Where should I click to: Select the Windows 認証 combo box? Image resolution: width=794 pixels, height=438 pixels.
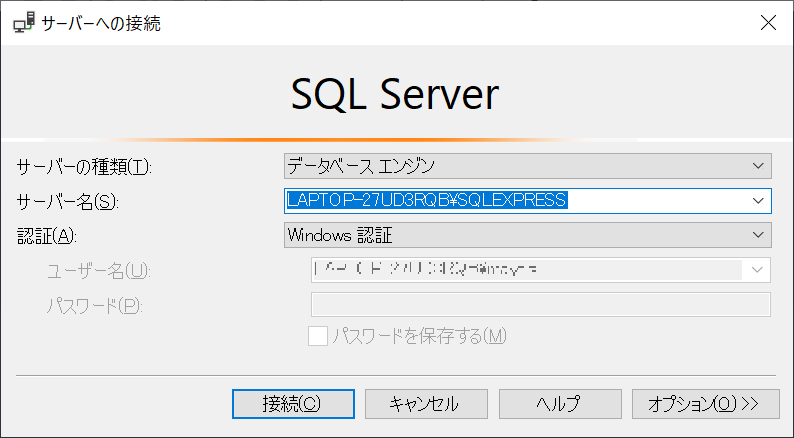pos(528,235)
